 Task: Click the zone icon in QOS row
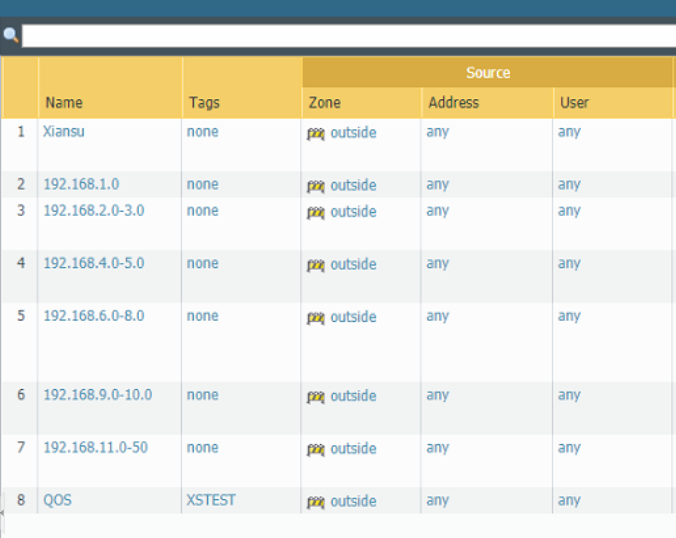pyautogui.click(x=316, y=502)
